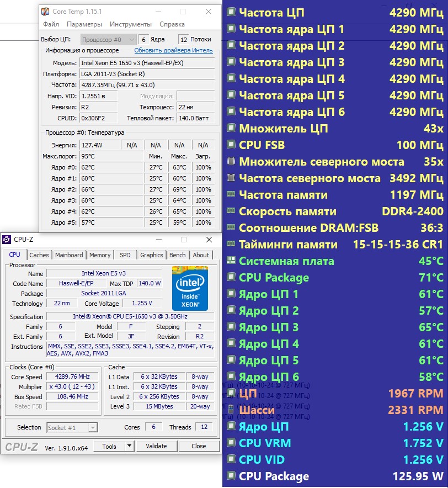Screen dimensions: 448x488
Task: Click the icon beside Множитель северного моста
Action: 231,161
